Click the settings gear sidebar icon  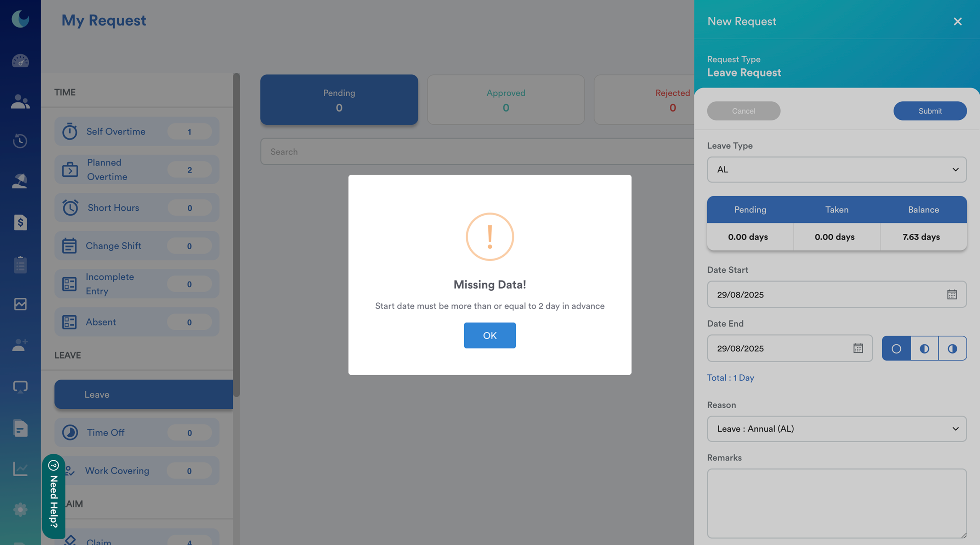coord(20,509)
